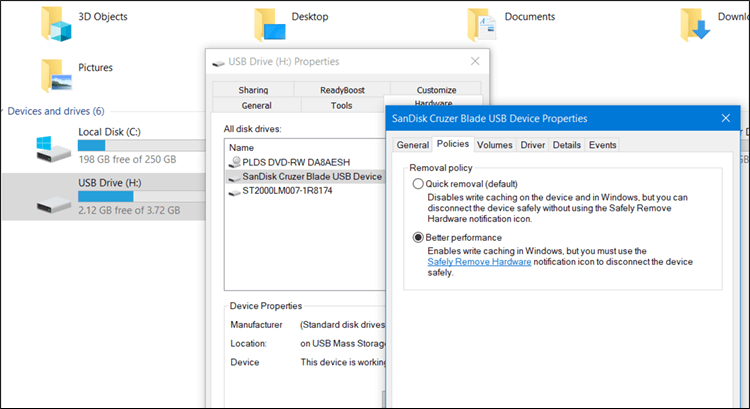Viewport: 750px width, 409px height.
Task: Open the 3D Objects folder icon
Action: coord(56,22)
